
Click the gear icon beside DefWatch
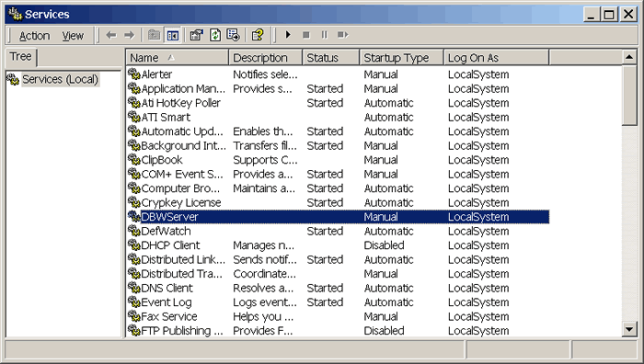coord(134,231)
